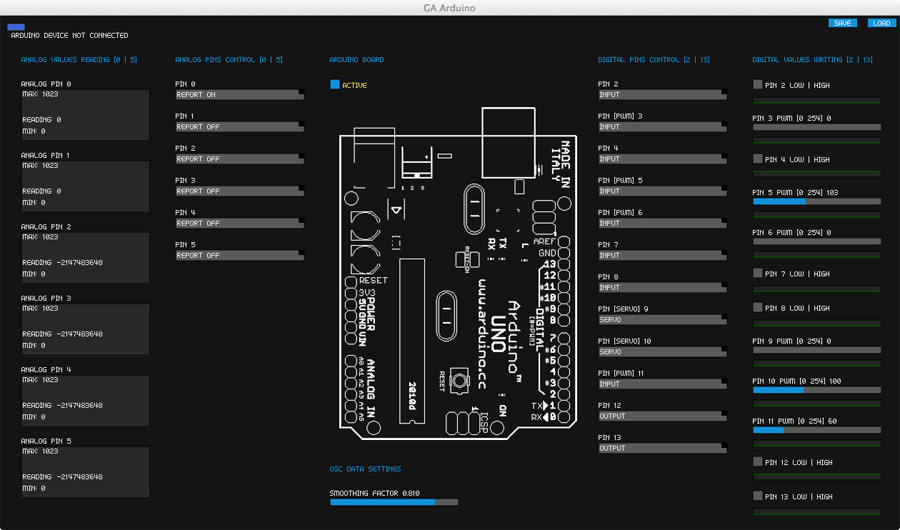Click the DIGITAL PINS CONTROL [2 | 13] heading
The image size is (900, 530).
(x=654, y=60)
